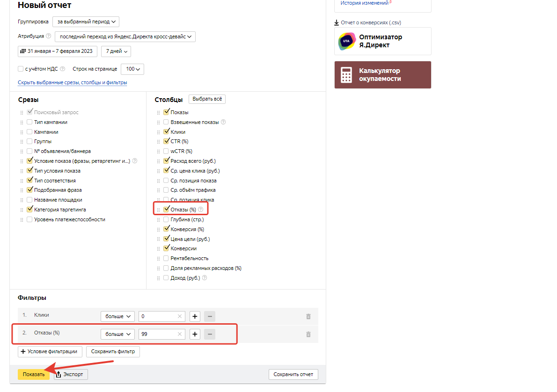The height and width of the screenshot is (392, 557).
Task: Click drag handle next to Конверсии column
Action: pyautogui.click(x=158, y=248)
